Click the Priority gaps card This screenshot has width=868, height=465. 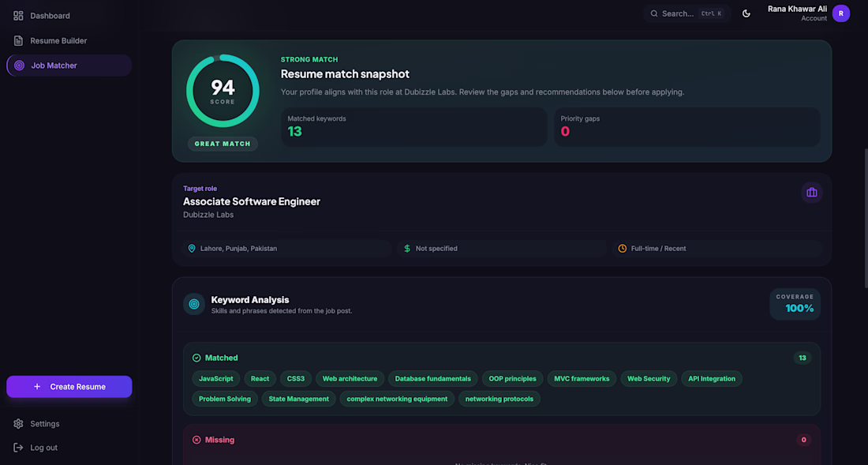(x=687, y=127)
